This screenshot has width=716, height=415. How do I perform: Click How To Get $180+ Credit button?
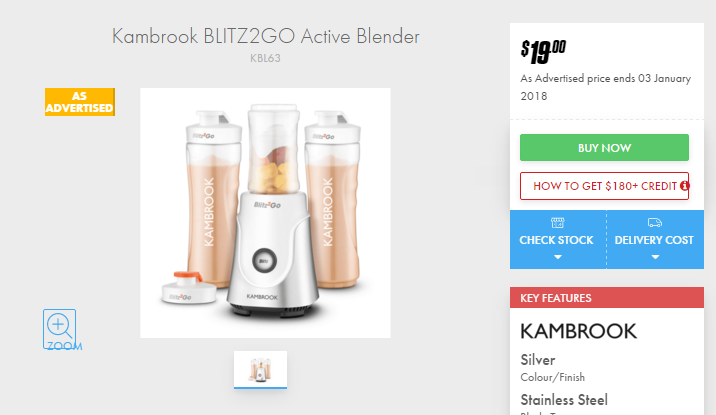(x=604, y=186)
